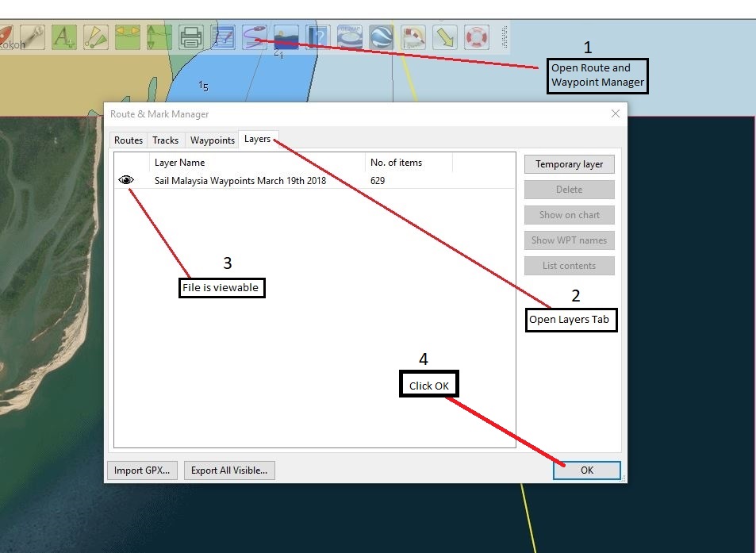
Task: Open the Waypoints tab
Action: coord(211,140)
